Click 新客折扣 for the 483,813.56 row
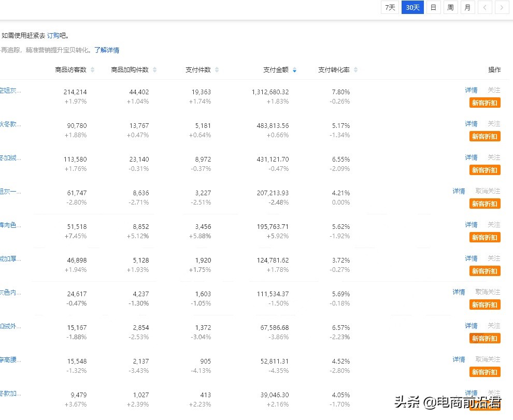The width and height of the screenshot is (513, 420). click(x=484, y=136)
